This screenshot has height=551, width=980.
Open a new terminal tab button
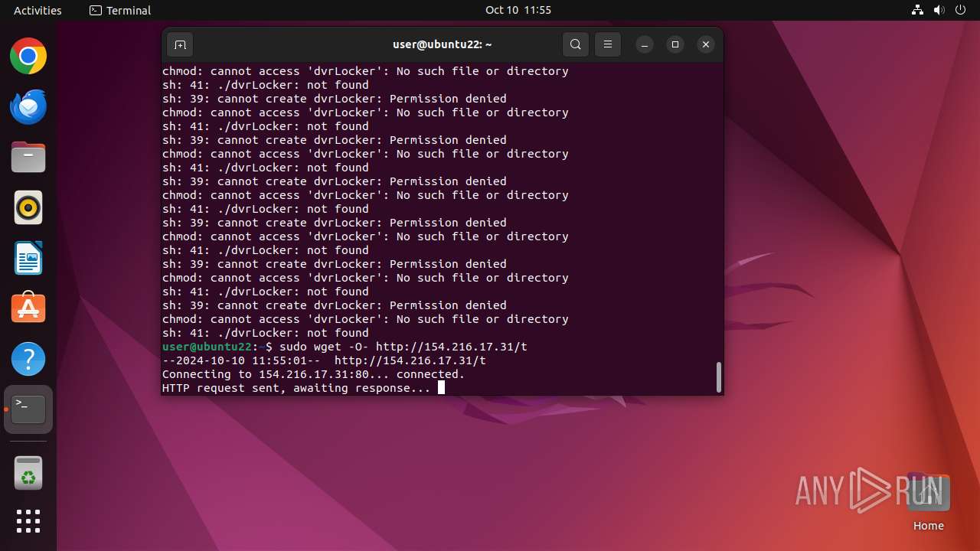(180, 44)
